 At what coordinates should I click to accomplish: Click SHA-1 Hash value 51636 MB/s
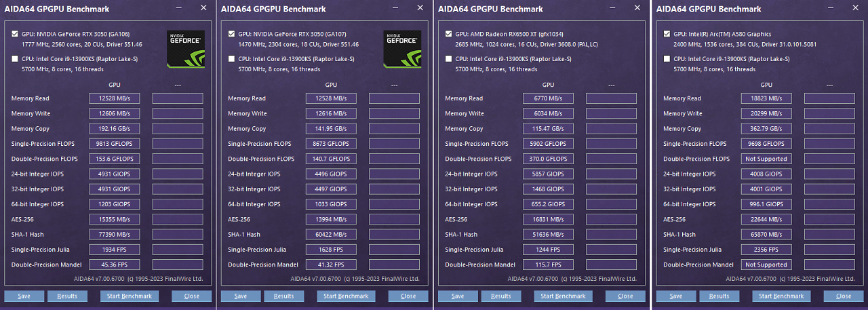(x=548, y=235)
